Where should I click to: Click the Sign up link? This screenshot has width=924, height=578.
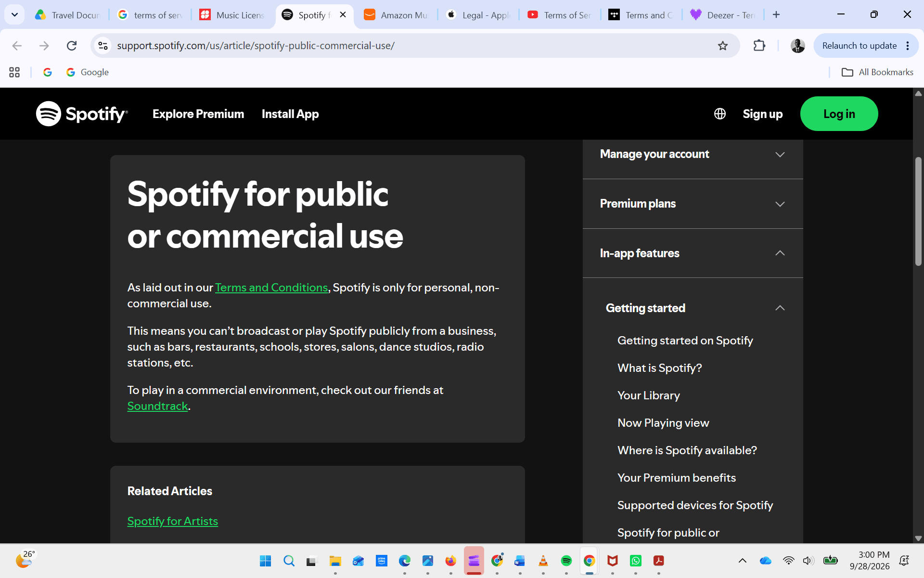tap(762, 114)
